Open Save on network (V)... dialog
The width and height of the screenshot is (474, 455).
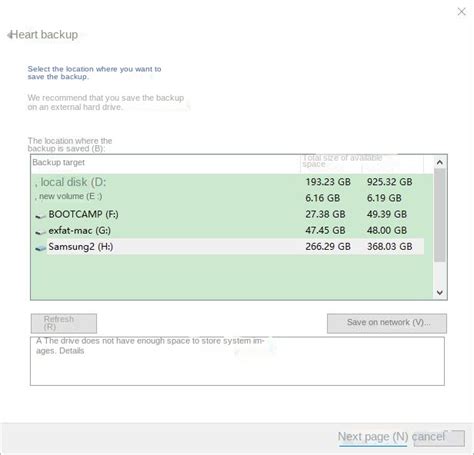point(387,323)
